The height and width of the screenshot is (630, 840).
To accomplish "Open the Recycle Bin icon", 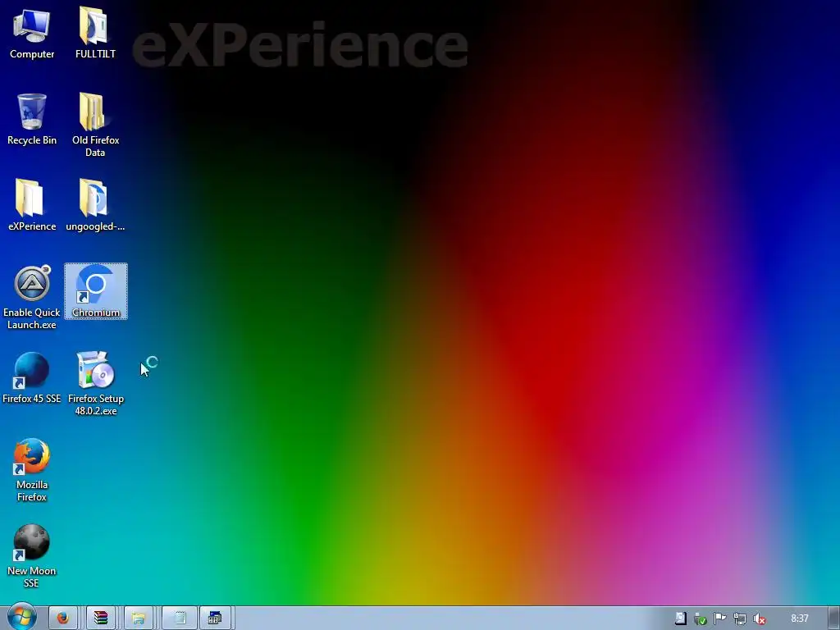I will tap(32, 120).
